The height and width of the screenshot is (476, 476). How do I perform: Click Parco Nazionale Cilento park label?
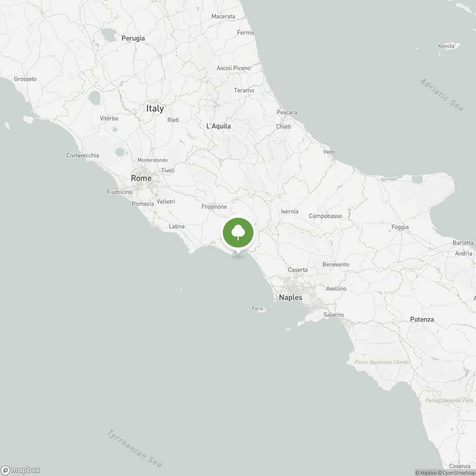(382, 362)
